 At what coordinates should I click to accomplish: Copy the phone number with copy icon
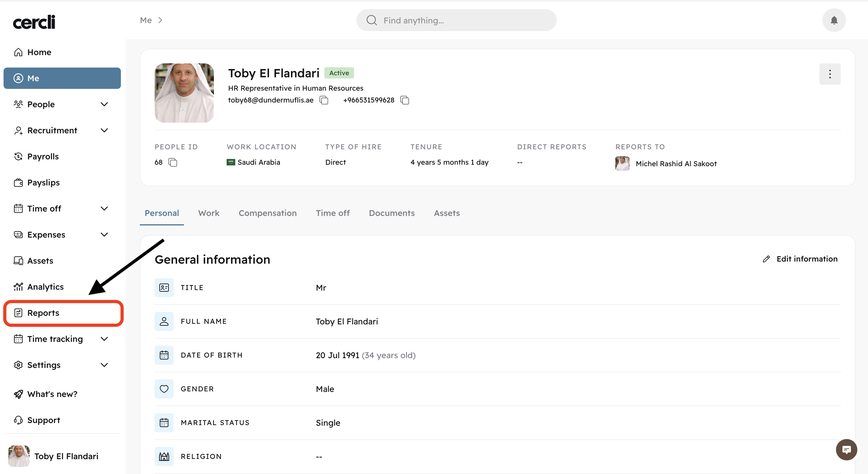(x=404, y=100)
